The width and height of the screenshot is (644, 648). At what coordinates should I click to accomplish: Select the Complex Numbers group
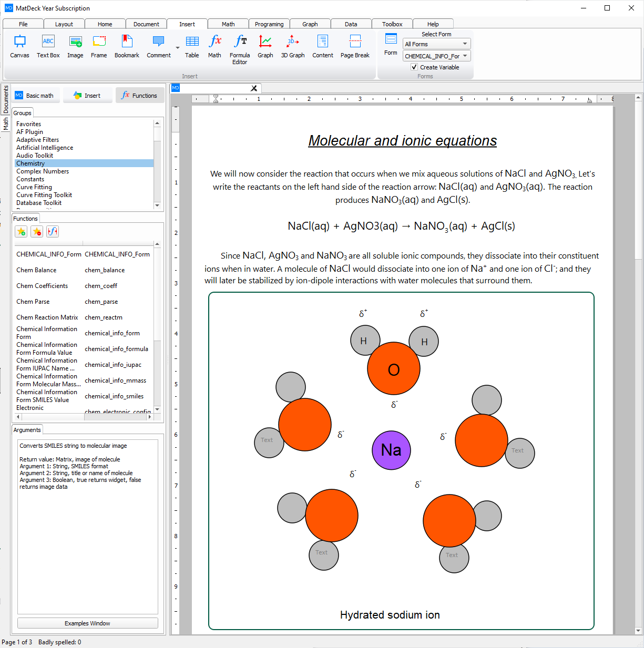[84, 171]
